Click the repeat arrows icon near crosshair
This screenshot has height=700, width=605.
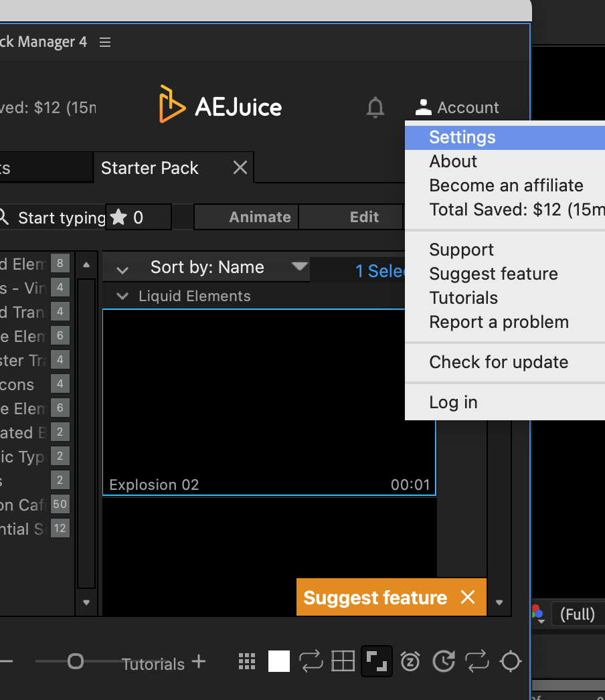click(477, 661)
